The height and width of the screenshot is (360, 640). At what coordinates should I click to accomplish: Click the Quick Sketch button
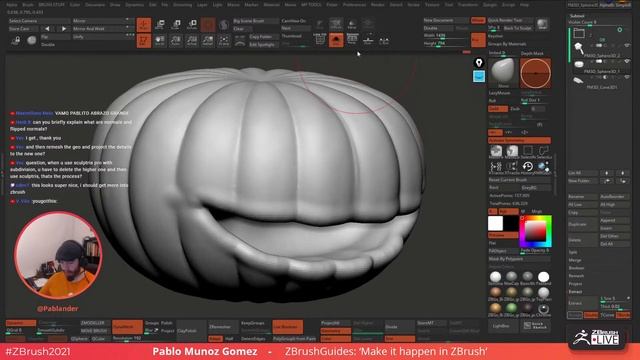[x=535, y=326]
